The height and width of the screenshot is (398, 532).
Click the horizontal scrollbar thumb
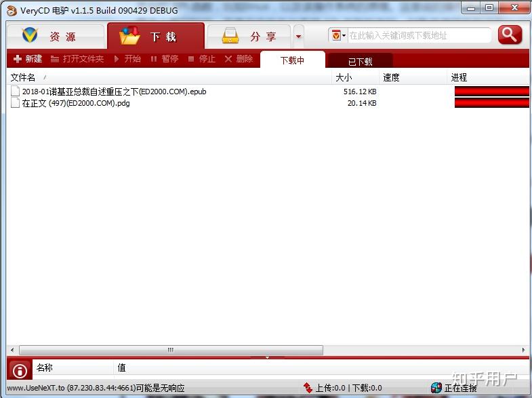click(x=171, y=350)
